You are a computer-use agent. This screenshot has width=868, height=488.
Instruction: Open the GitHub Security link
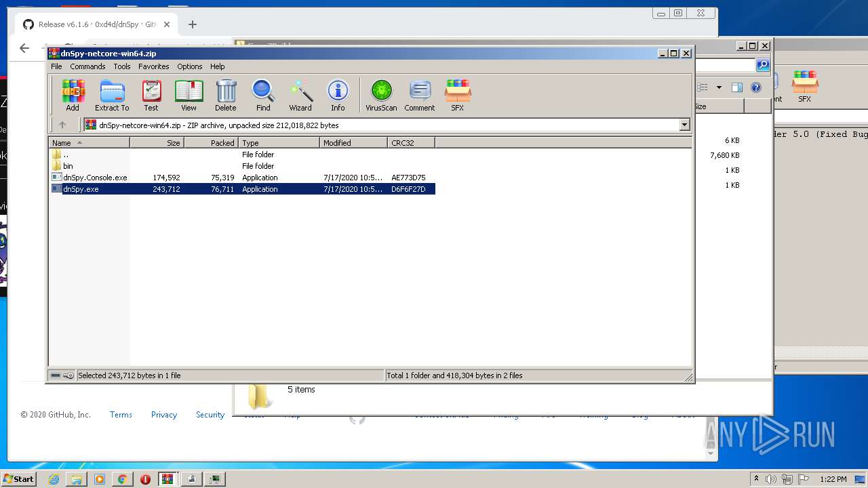point(210,415)
